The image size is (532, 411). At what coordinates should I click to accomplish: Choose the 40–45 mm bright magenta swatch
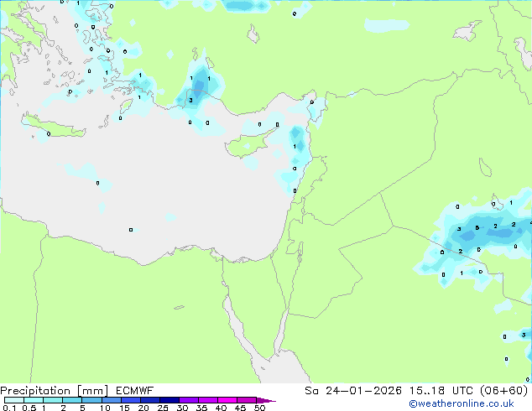pyautogui.click(x=227, y=400)
